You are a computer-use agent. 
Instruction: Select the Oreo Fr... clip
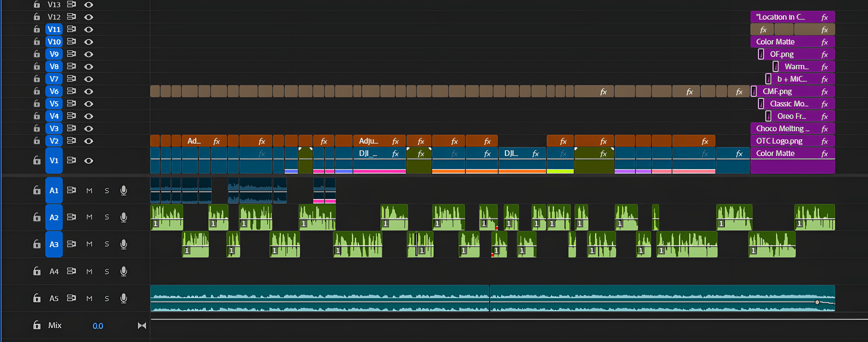[800, 116]
